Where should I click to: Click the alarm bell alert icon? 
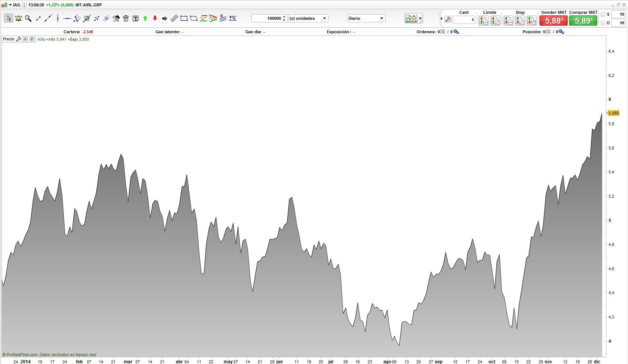tap(18, 18)
